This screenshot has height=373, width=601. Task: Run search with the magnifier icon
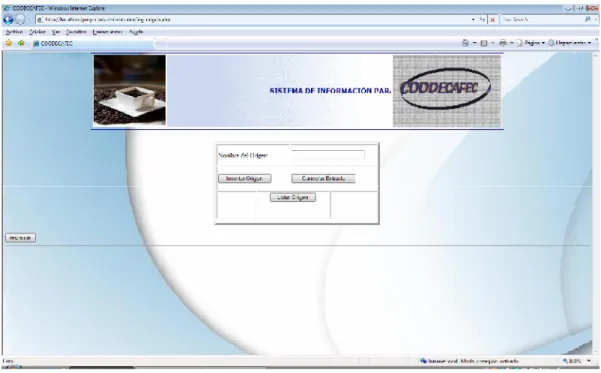click(x=588, y=19)
